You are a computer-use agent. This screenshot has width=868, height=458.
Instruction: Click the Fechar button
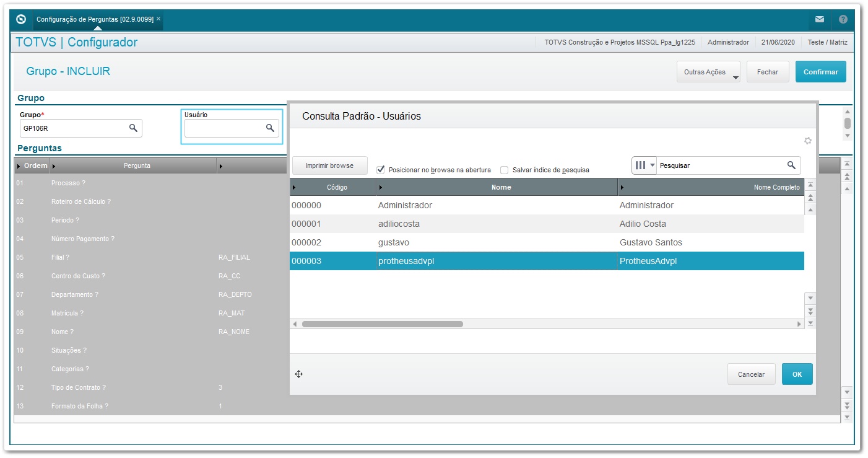(x=768, y=72)
